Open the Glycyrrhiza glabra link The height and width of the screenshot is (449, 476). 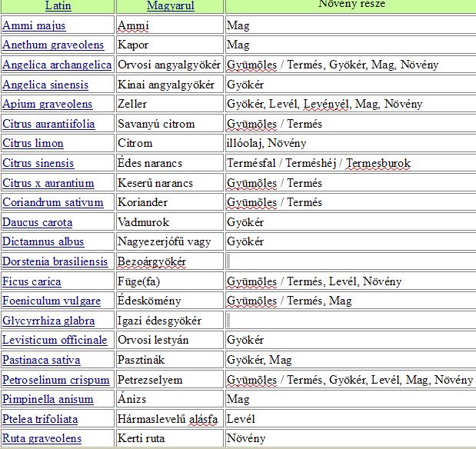click(x=48, y=321)
